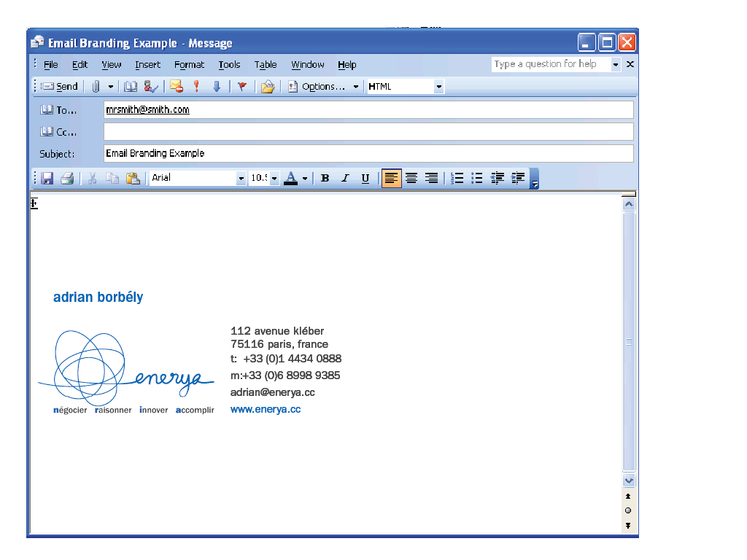This screenshot has width=747, height=560.
Task: Toggle italic formatting
Action: point(345,178)
